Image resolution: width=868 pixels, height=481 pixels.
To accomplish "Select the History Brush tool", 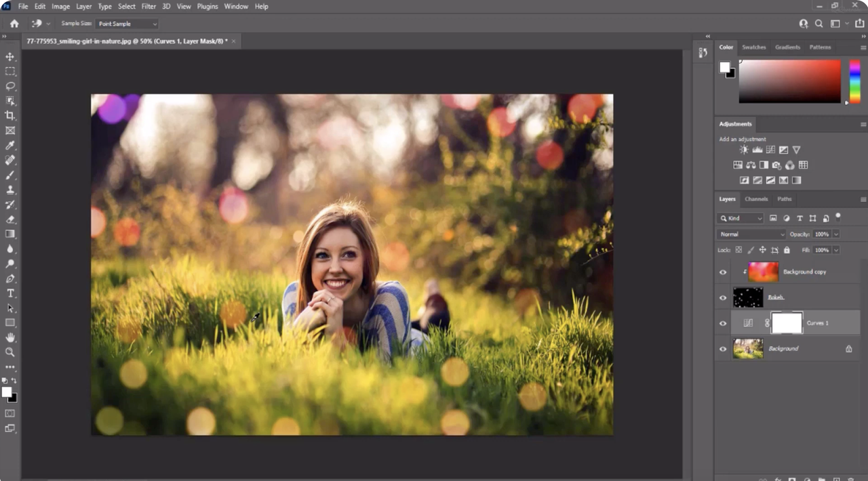I will 10,205.
